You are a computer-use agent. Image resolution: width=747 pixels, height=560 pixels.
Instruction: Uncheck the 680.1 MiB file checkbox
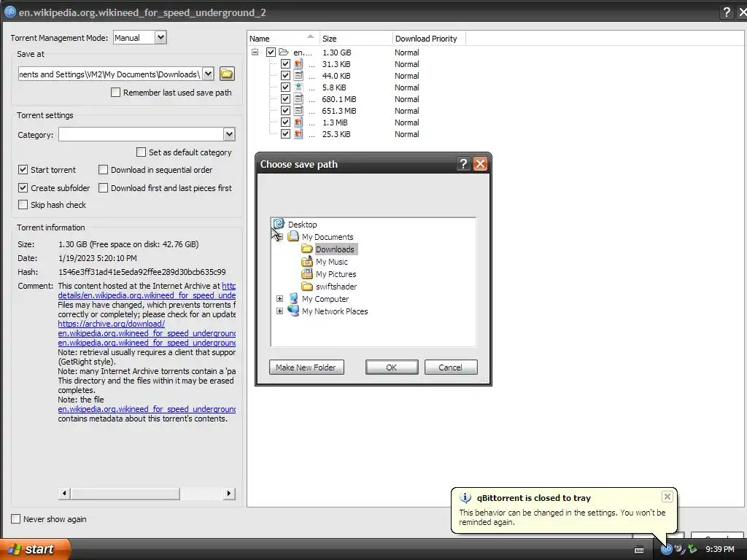click(285, 99)
